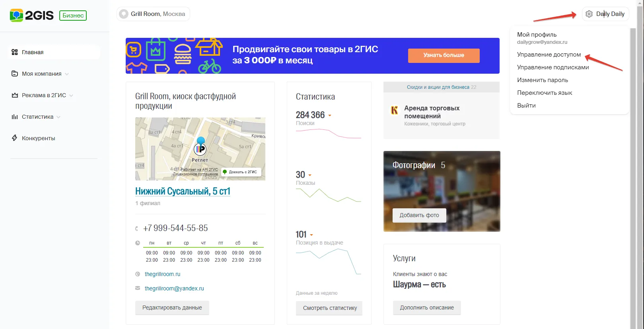Click the Бизнес badge

point(73,16)
